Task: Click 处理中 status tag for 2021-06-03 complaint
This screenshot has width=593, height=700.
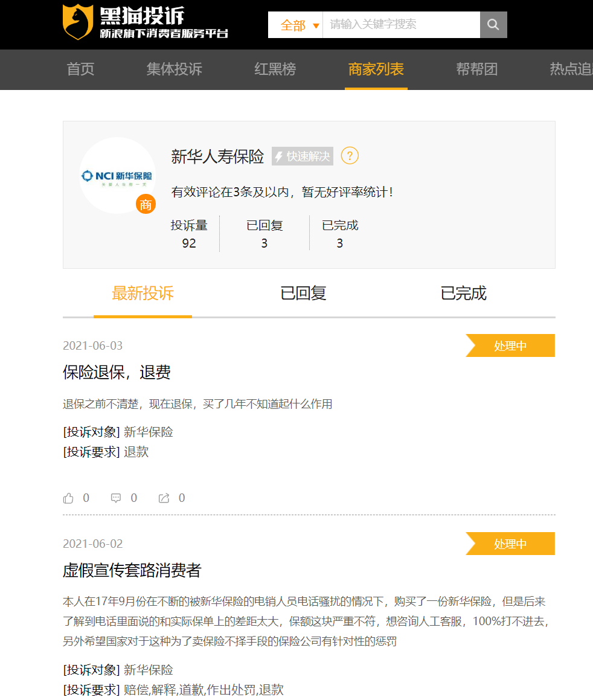Action: point(510,345)
